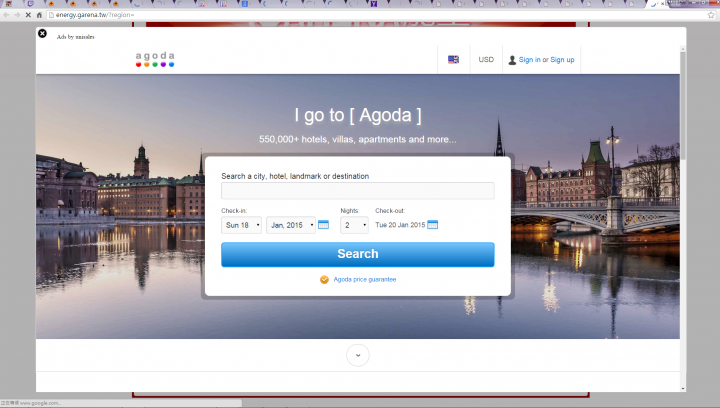Click the Check-out date Tue 20 Jan 2015
The height and width of the screenshot is (408, 720).
click(x=400, y=225)
